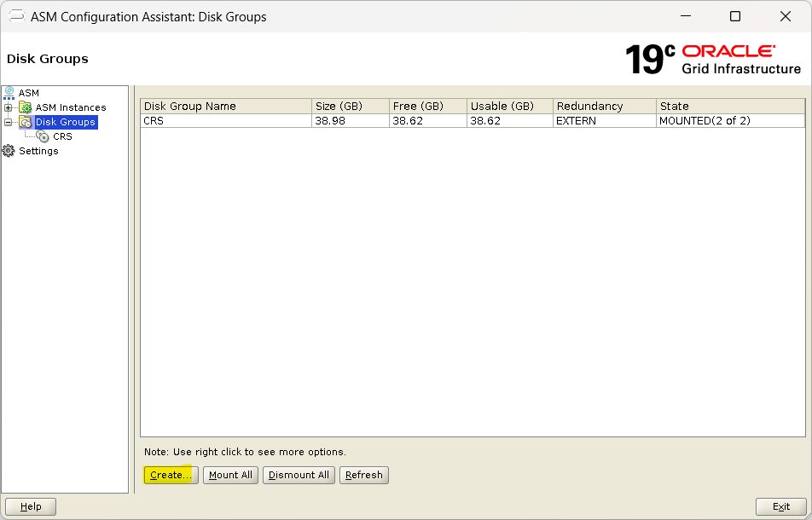Click the ASM Instances folder icon
Viewport: 812px width, 520px height.
(x=25, y=107)
